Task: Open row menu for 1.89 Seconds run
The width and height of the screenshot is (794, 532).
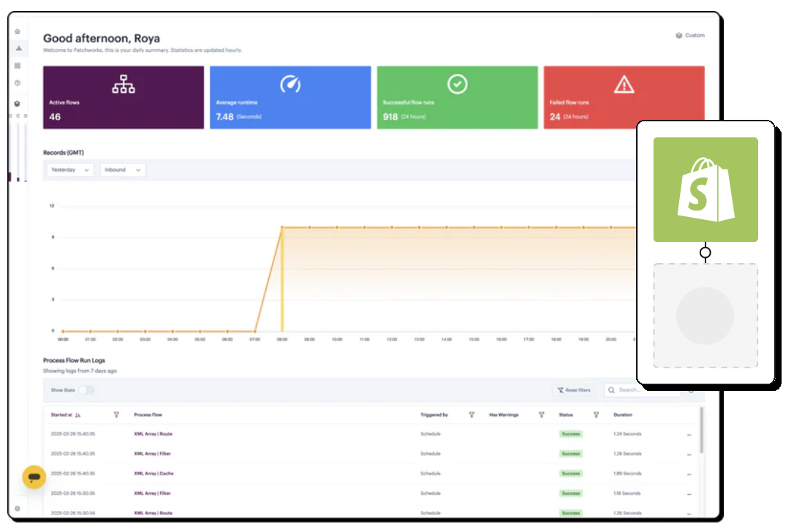Action: click(689, 474)
